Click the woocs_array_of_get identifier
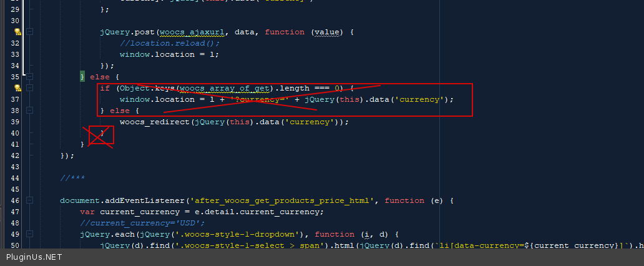This screenshot has height=266, width=644. (225, 88)
